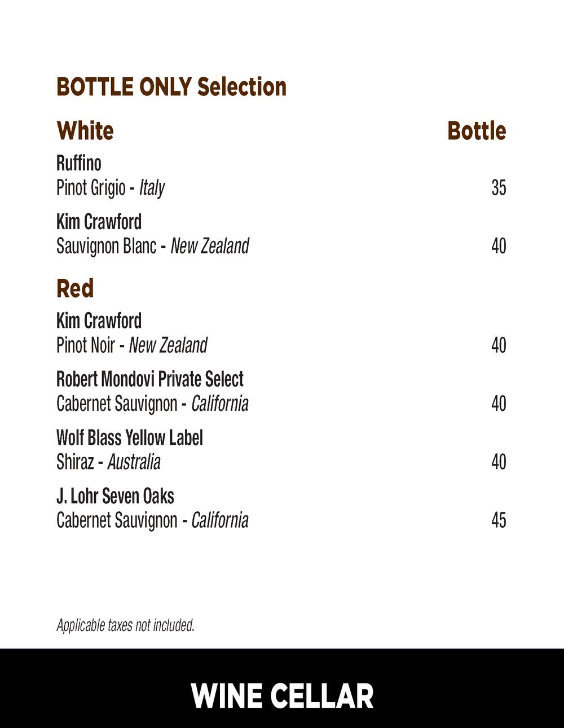The height and width of the screenshot is (728, 564).
Task: Click the WINE CELLAR footer banner
Action: 282,696
